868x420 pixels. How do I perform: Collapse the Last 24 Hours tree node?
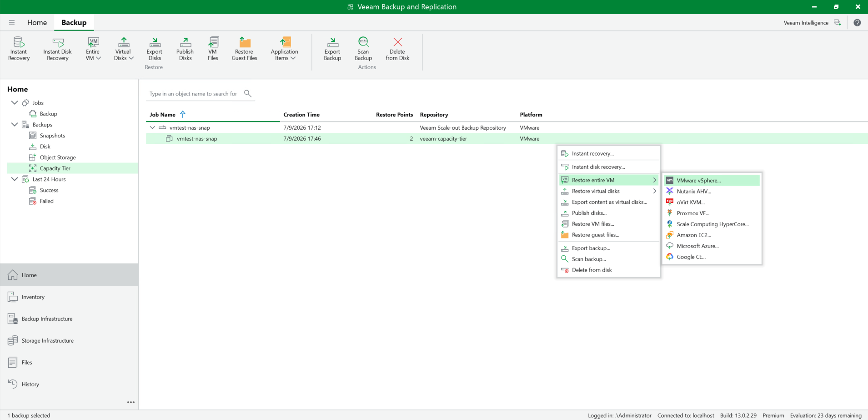click(15, 179)
